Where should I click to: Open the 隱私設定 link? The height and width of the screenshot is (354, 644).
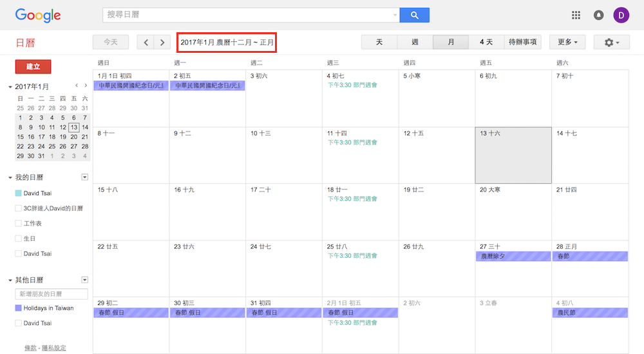(x=53, y=348)
